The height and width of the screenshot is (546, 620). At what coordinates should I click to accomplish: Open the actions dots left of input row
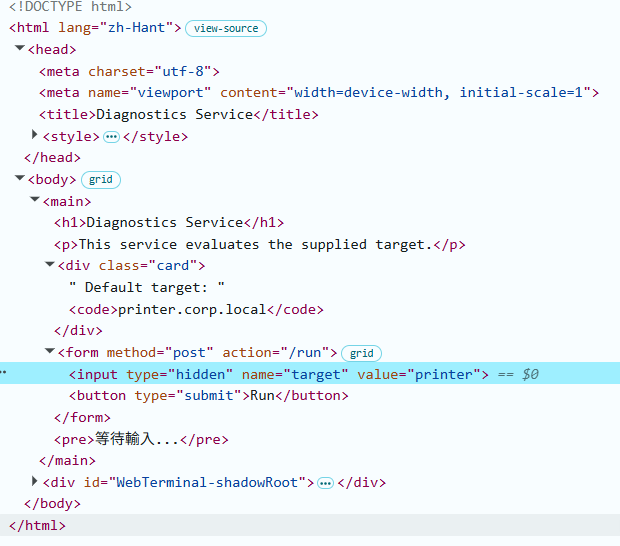pyautogui.click(x=3, y=372)
